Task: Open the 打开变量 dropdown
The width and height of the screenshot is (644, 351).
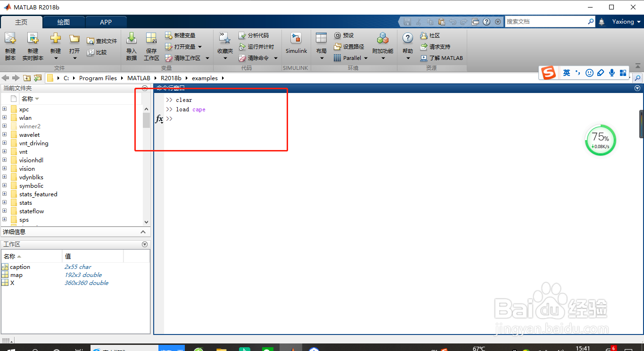Action: click(183, 47)
